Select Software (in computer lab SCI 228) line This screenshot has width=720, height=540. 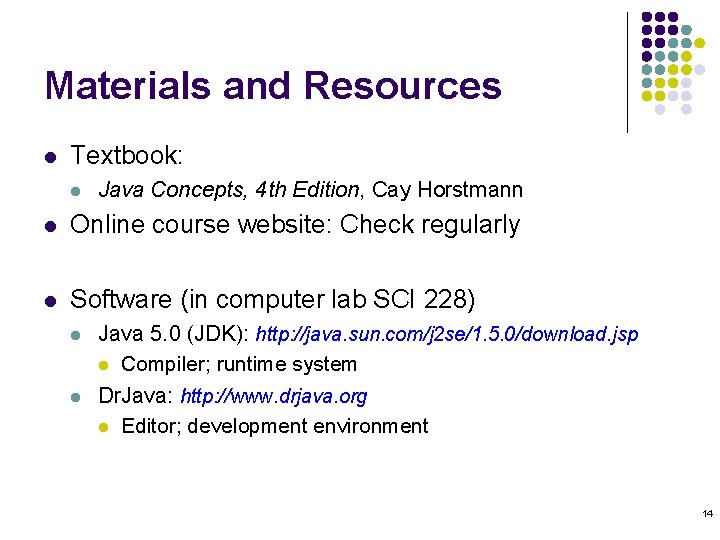272,299
